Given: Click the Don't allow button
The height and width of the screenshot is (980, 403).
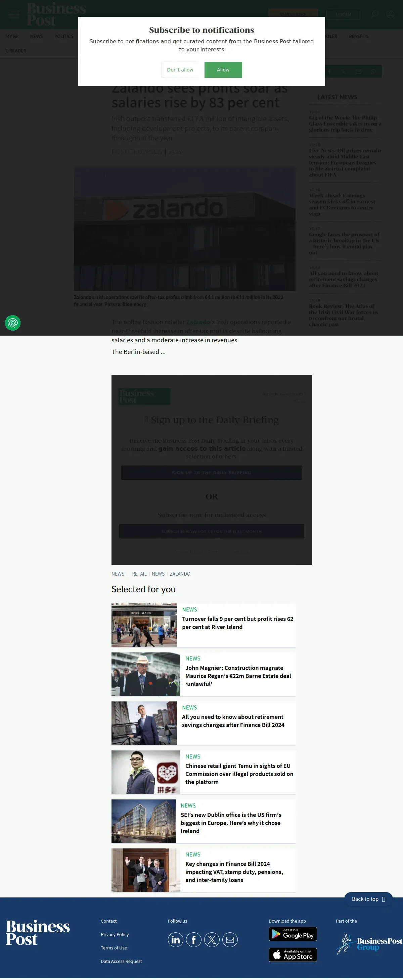Looking at the screenshot, I should [x=180, y=69].
